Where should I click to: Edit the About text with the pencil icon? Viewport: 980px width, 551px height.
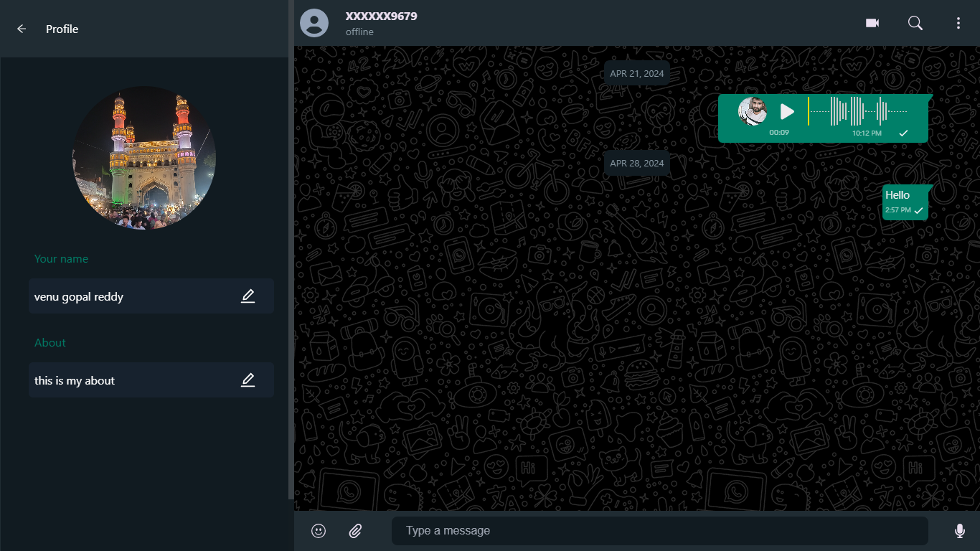coord(248,380)
